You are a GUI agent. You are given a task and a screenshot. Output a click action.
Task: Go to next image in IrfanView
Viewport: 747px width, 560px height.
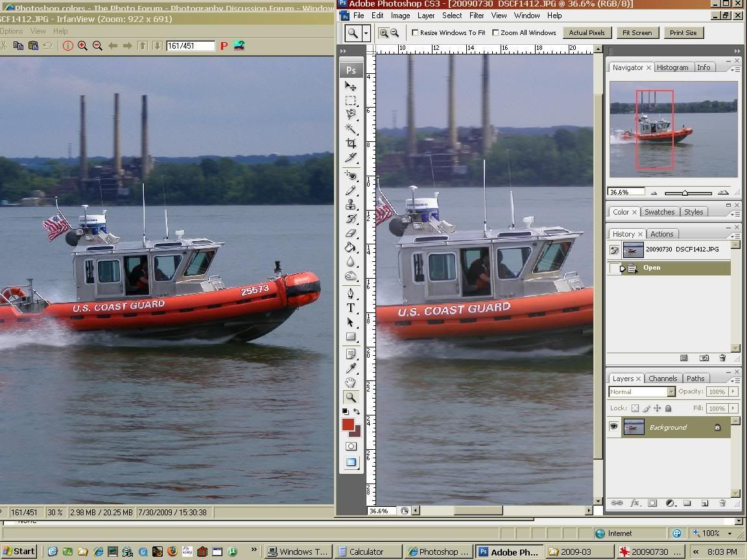127,46
